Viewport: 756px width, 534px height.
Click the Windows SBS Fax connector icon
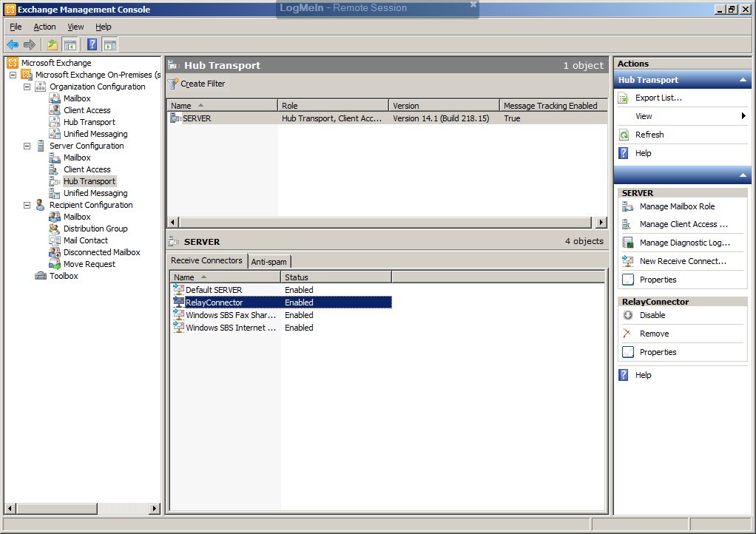coord(178,315)
